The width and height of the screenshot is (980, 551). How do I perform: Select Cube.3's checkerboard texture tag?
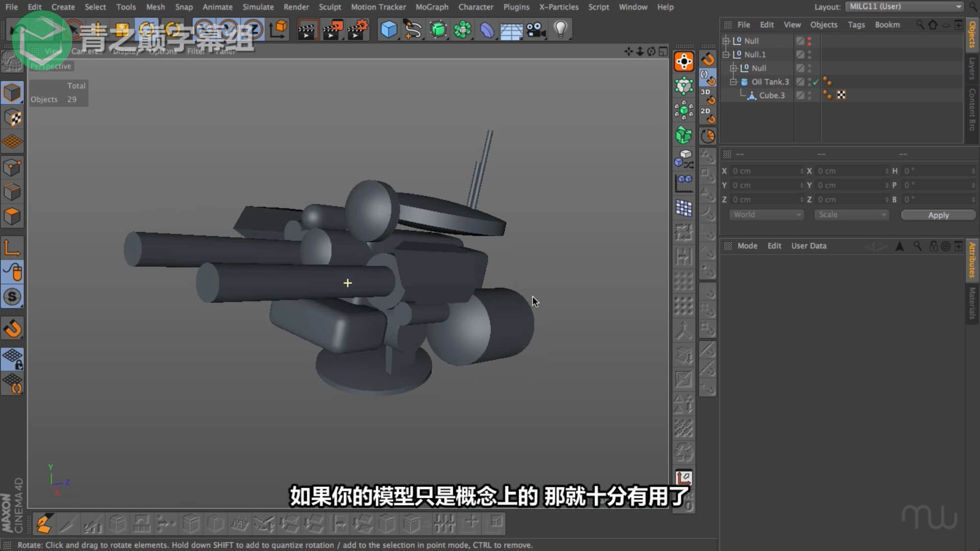tap(841, 95)
